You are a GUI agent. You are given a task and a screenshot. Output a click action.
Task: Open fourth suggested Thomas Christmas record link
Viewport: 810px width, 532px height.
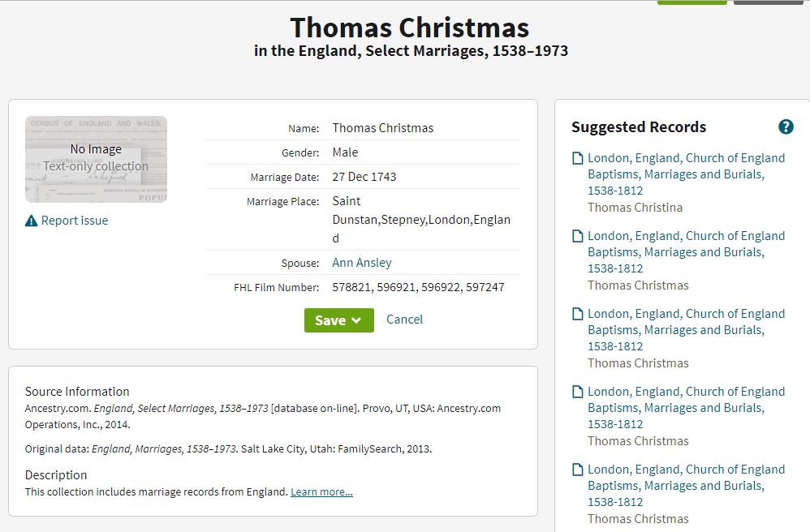tap(686, 408)
